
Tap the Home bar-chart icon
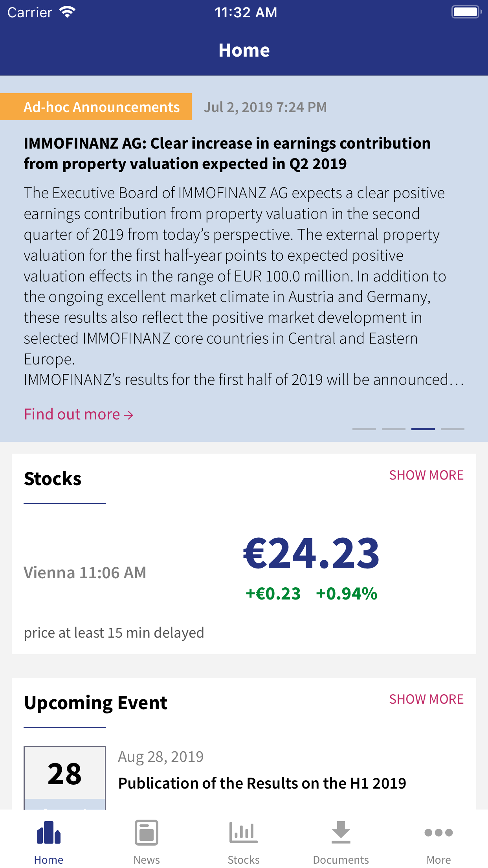(x=49, y=833)
